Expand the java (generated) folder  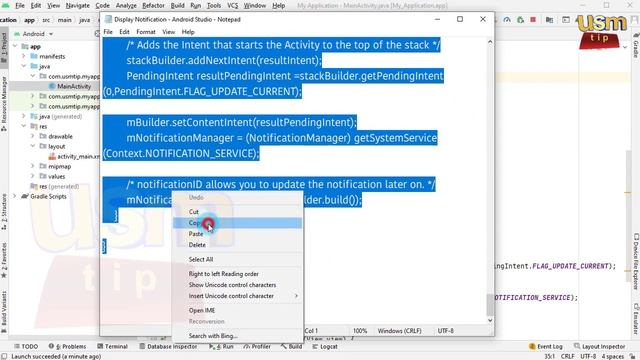click(x=24, y=116)
